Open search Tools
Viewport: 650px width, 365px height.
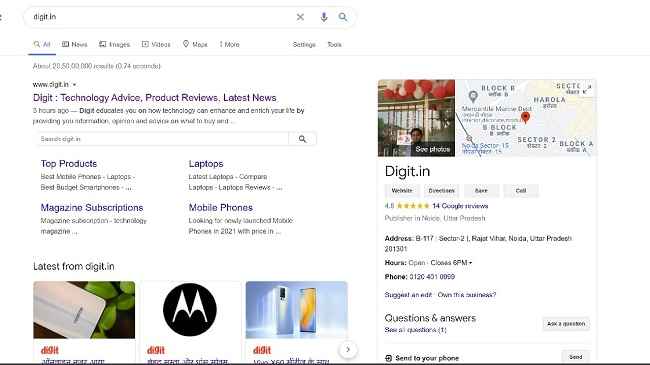coord(335,44)
